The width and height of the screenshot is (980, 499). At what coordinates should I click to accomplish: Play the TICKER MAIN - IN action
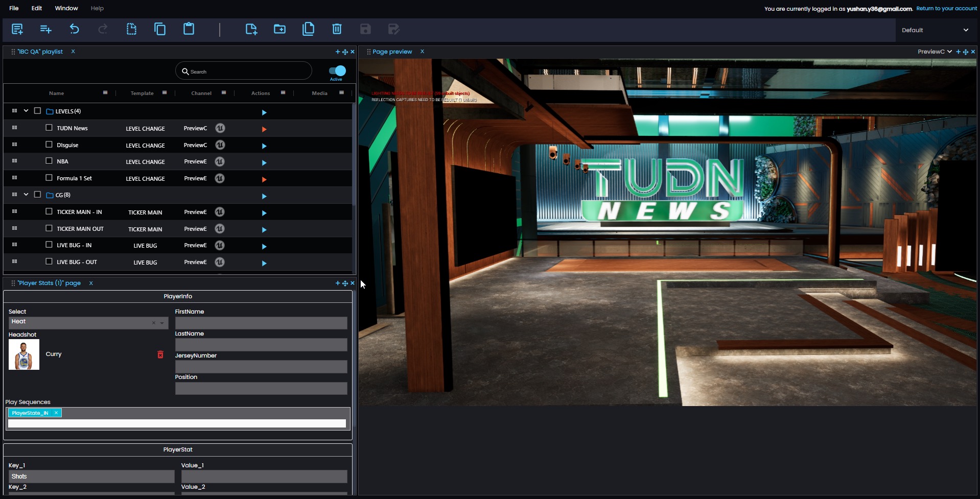tap(264, 213)
